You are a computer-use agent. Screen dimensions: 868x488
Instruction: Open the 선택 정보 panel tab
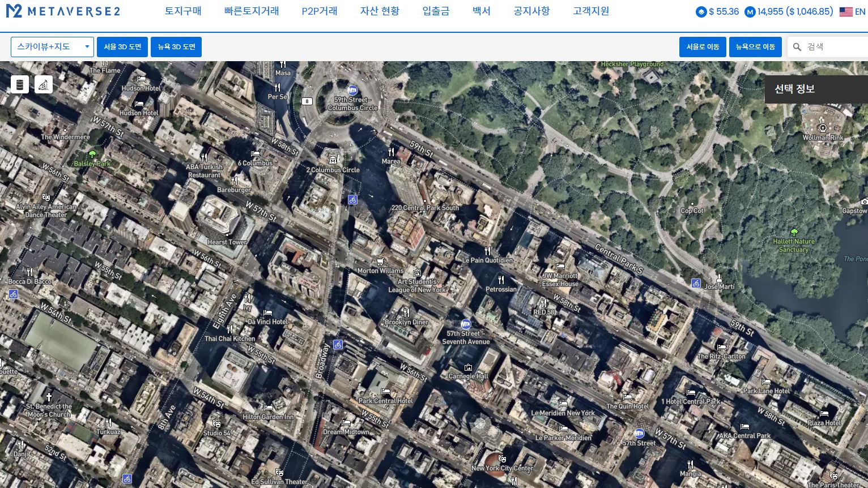(x=816, y=89)
